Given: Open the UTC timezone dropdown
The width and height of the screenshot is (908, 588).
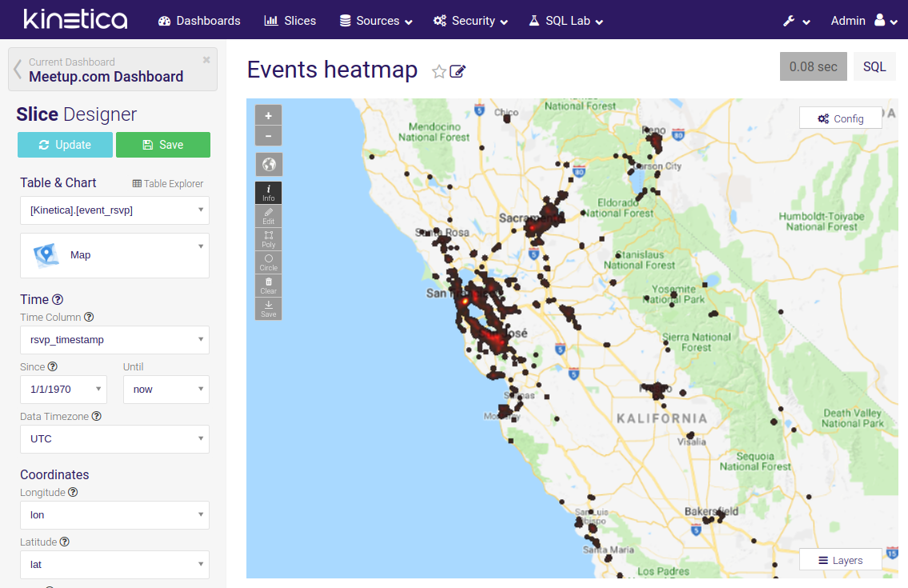Looking at the screenshot, I should [114, 439].
